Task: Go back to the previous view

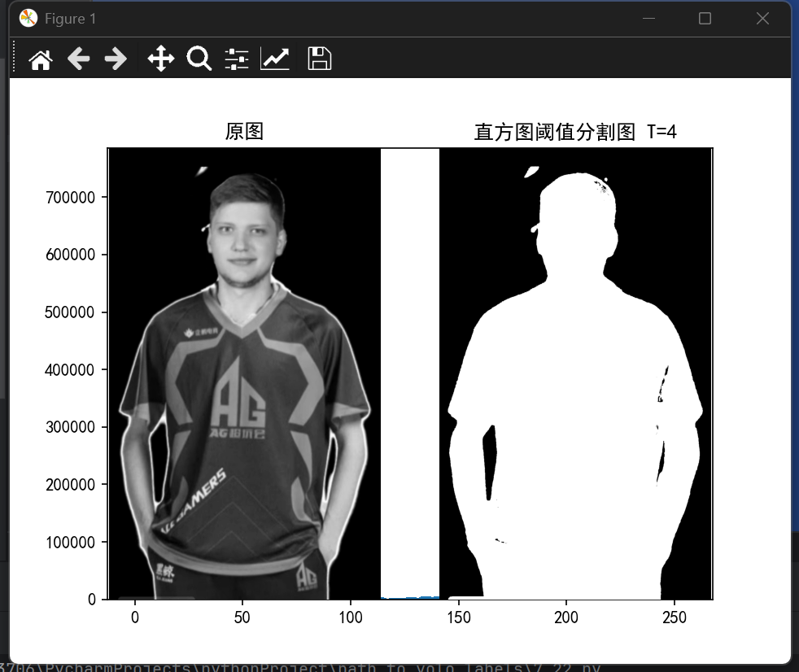Action: [78, 58]
